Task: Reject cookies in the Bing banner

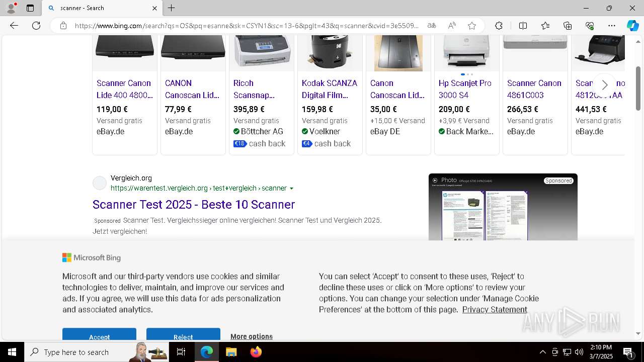Action: point(183,335)
